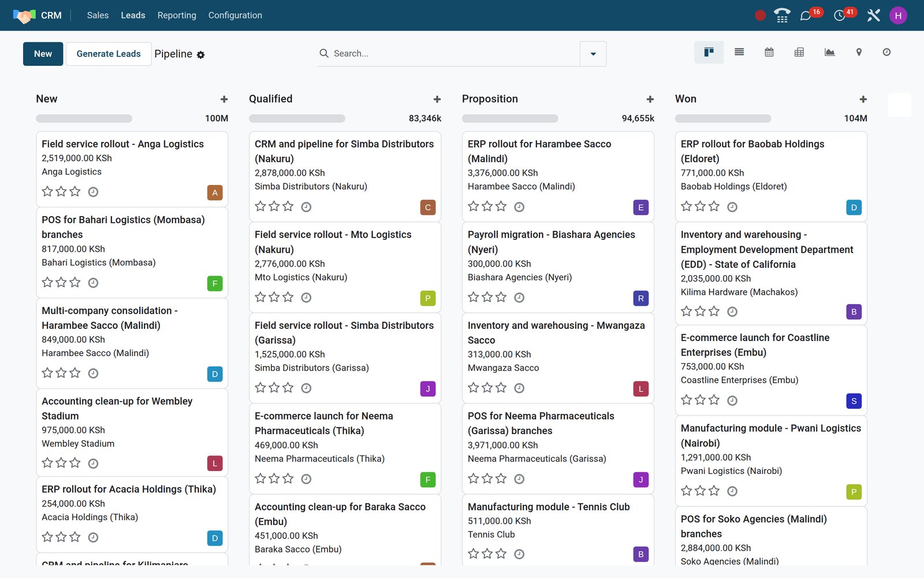Click the CRM app title
Screen dimensions: 924x578
click(x=51, y=16)
